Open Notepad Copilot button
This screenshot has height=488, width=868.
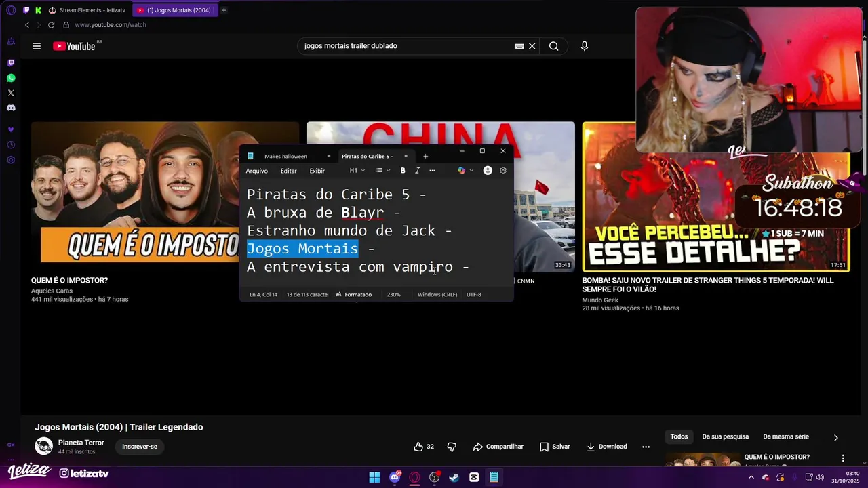pos(462,171)
